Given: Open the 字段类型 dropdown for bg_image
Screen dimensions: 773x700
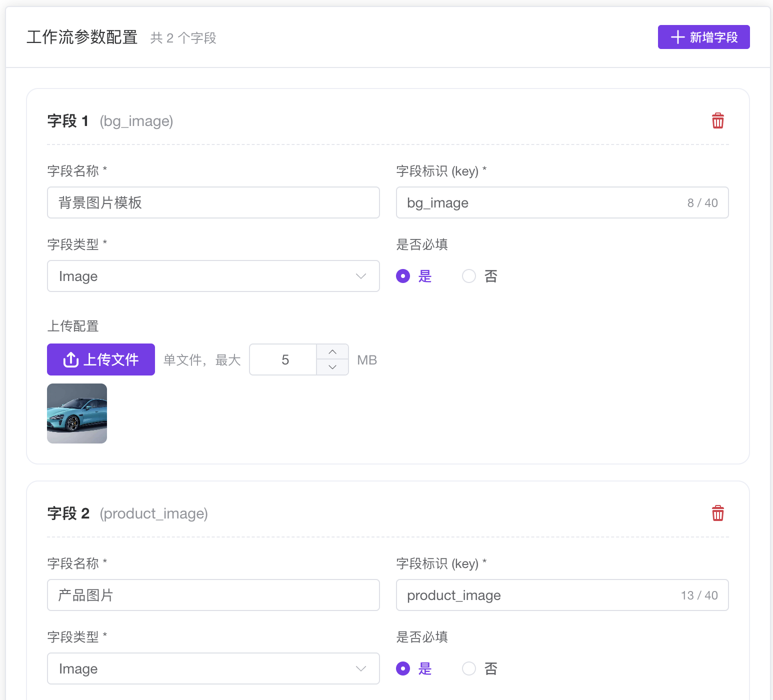Looking at the screenshot, I should (213, 276).
